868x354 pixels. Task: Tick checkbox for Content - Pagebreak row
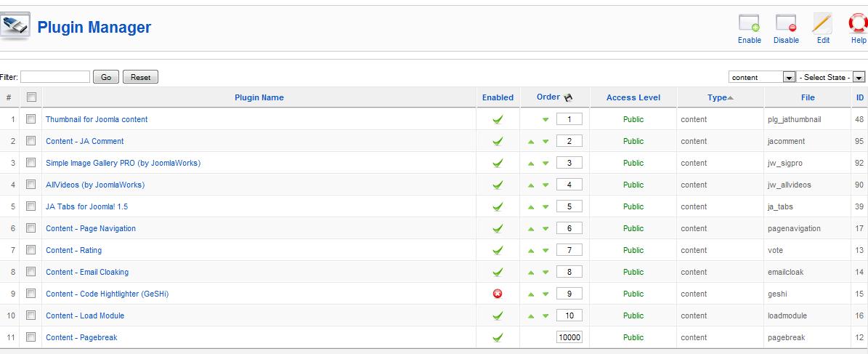click(x=31, y=337)
